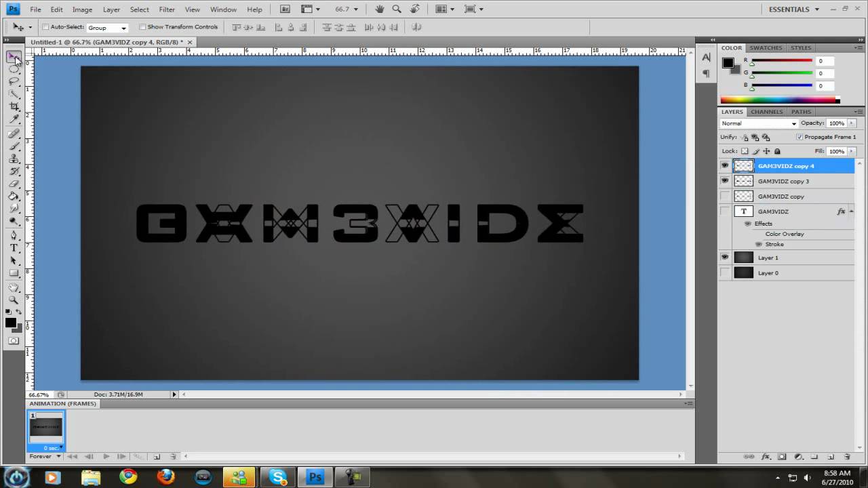Image resolution: width=868 pixels, height=488 pixels.
Task: Select the Clone Stamp tool
Action: [x=14, y=159]
